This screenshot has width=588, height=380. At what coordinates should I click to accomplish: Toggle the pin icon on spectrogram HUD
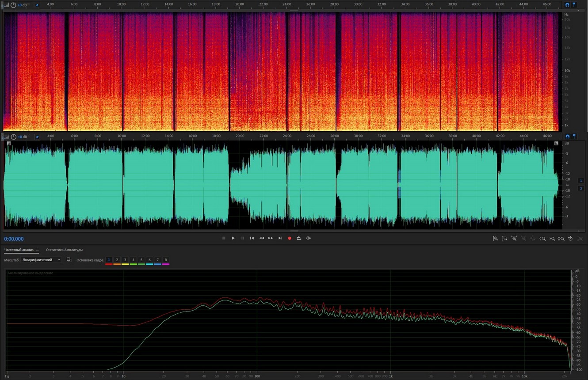[x=37, y=5]
